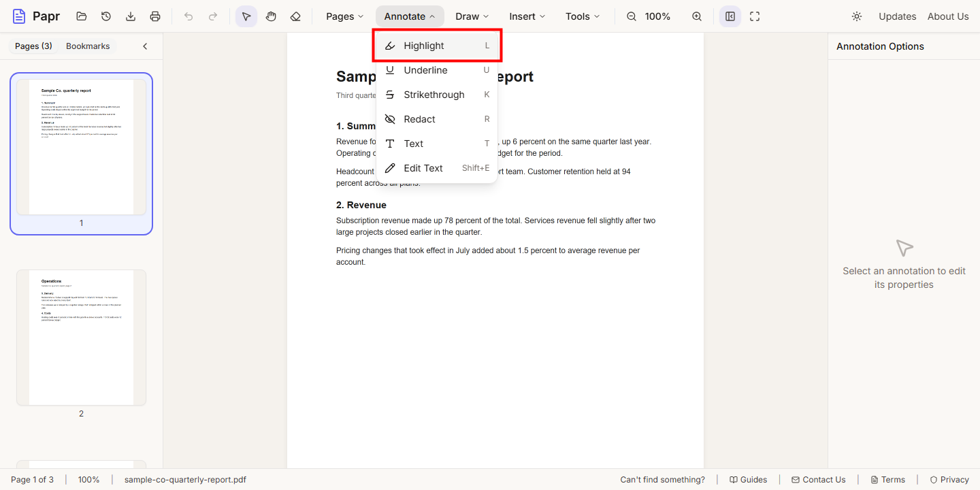980x490 pixels.
Task: Click the '2. Revenue' heading
Action: click(x=361, y=205)
